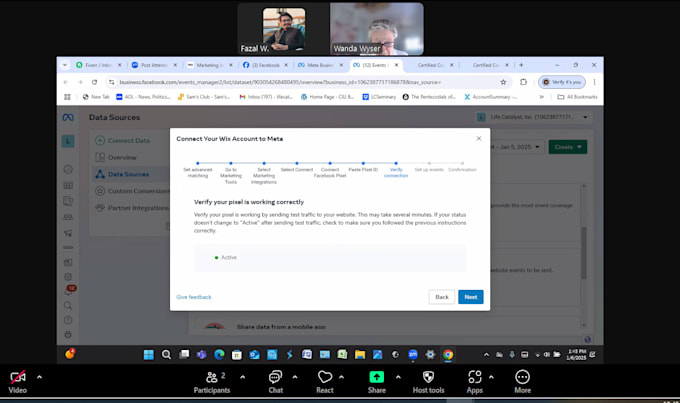Open the tab search dropdown in Chrome

pos(65,65)
